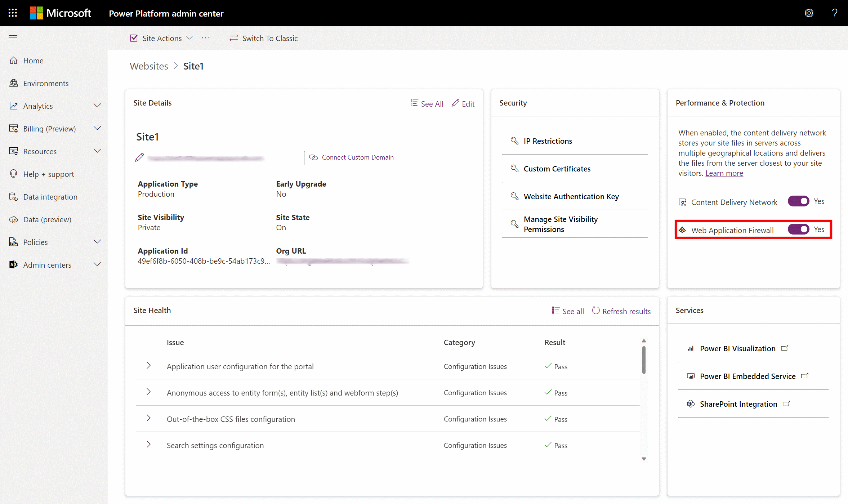
Task: Click the Refresh results button in Site Health
Action: click(621, 311)
